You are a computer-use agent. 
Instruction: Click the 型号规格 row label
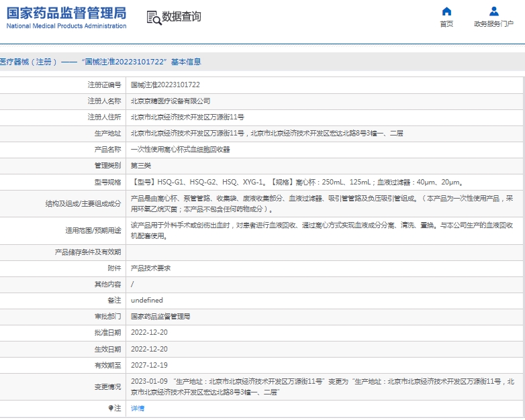107,182
